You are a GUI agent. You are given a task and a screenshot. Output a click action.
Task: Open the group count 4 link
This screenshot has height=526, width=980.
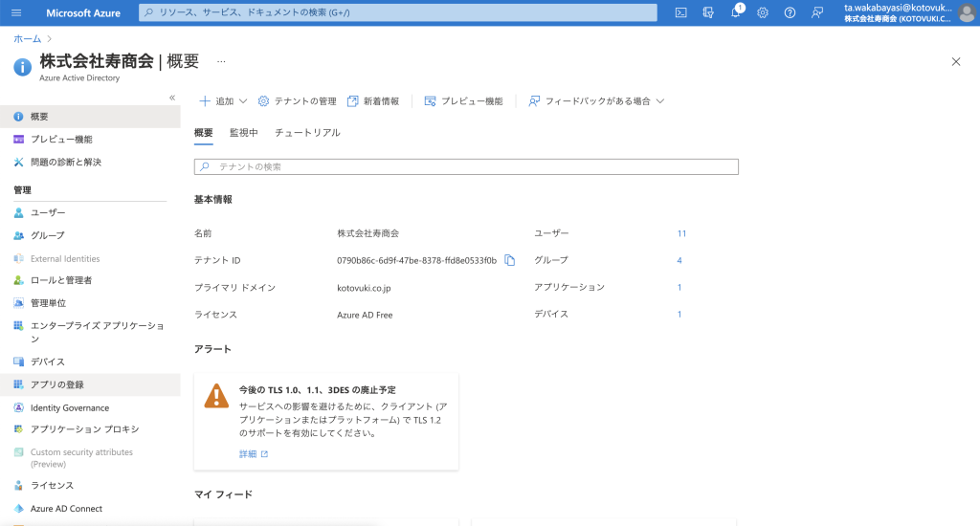679,260
